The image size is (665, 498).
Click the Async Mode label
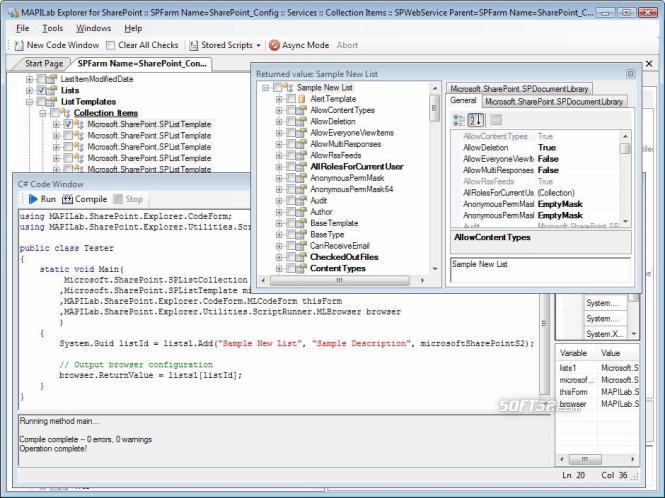coord(305,45)
